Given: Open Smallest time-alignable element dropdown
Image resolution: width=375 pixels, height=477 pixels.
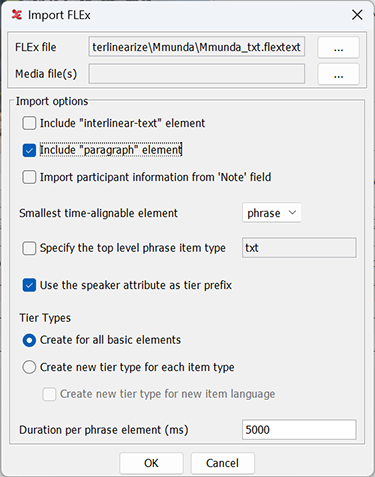Looking at the screenshot, I should tap(271, 213).
